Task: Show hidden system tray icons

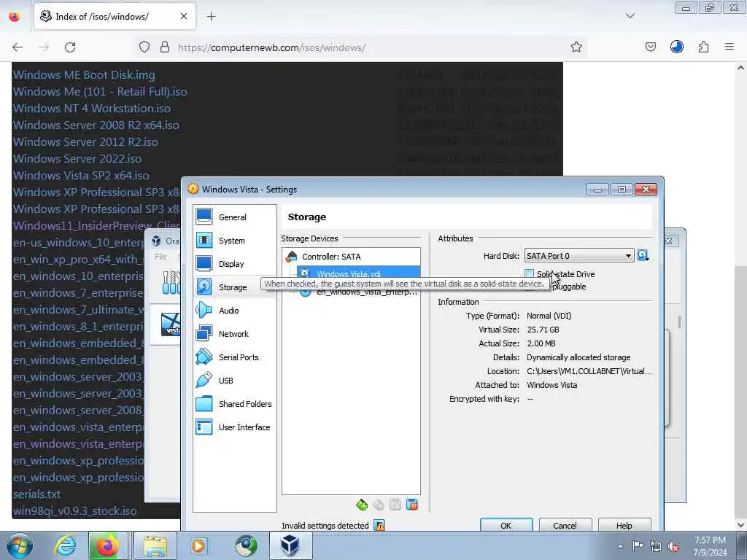Action: (x=620, y=547)
